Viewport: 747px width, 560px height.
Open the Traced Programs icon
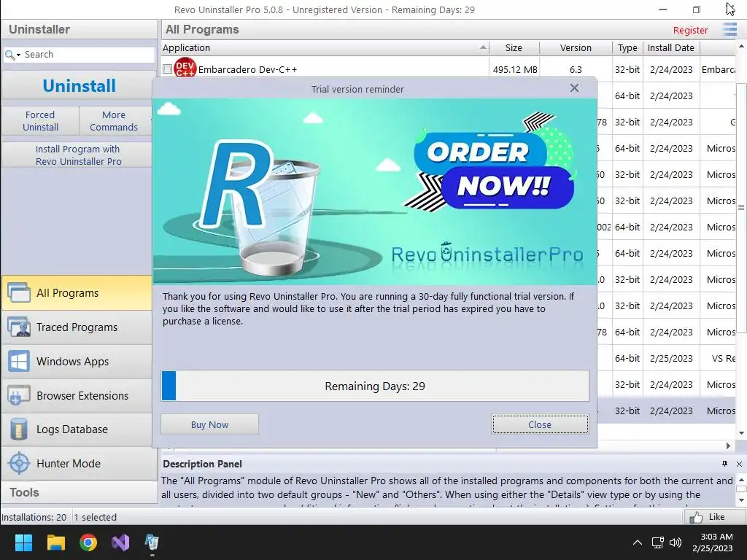pos(18,327)
